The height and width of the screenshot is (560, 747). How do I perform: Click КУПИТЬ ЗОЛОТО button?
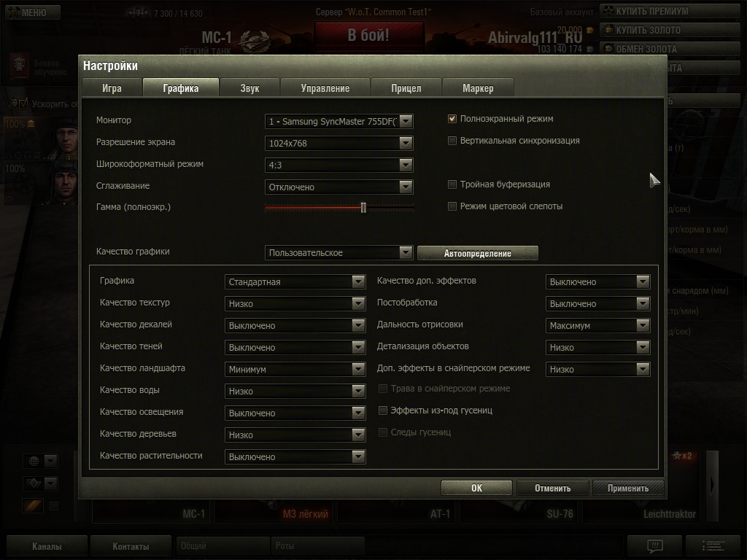(669, 30)
